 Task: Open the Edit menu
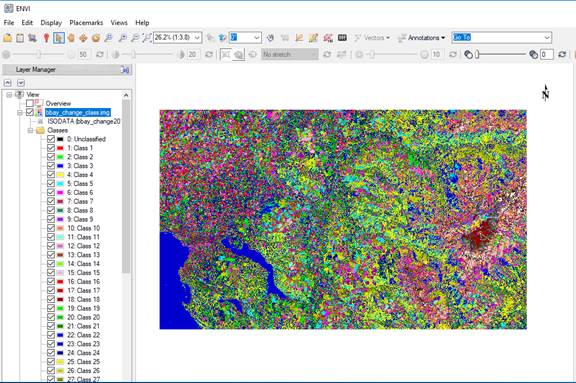point(27,23)
